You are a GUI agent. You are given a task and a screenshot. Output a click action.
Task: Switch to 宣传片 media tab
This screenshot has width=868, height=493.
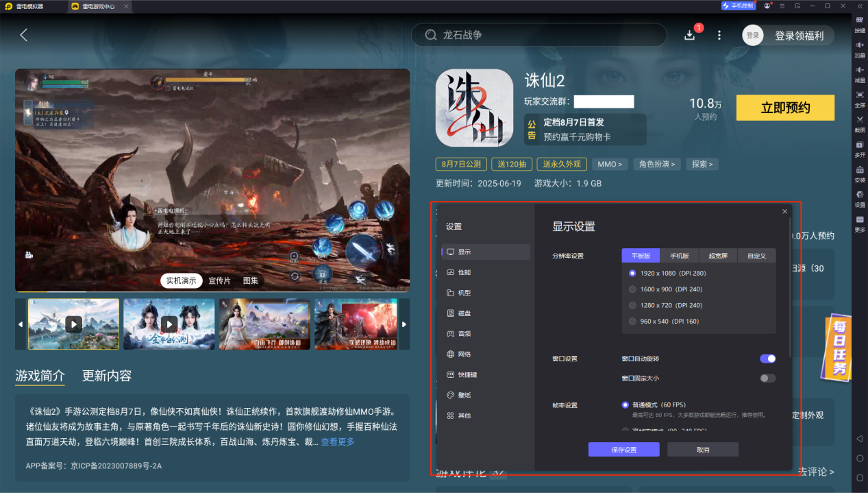tap(219, 280)
